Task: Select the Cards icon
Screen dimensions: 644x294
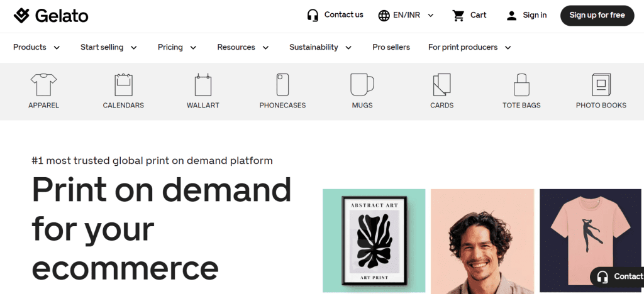Action: 442,84
